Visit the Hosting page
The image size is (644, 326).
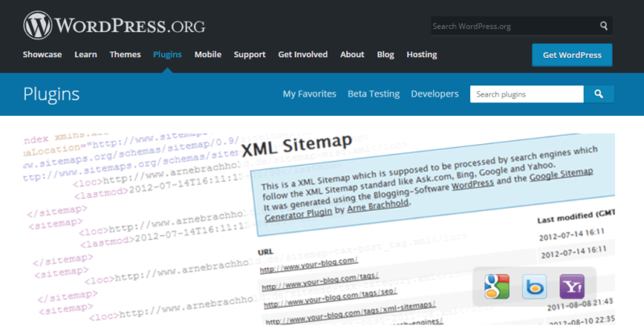[x=422, y=55]
